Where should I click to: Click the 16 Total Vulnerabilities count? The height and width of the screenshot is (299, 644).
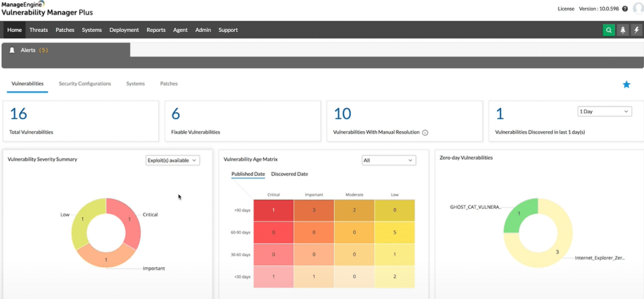point(18,113)
